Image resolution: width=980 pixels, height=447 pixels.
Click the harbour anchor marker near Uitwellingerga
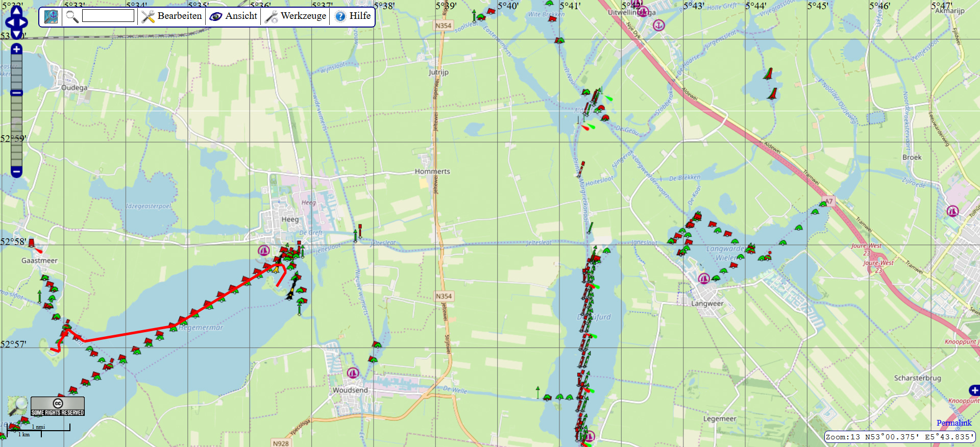[x=659, y=25]
